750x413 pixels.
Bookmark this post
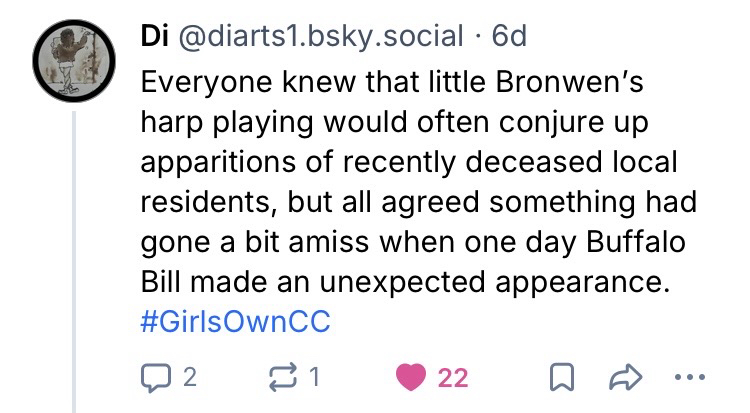[x=562, y=377]
